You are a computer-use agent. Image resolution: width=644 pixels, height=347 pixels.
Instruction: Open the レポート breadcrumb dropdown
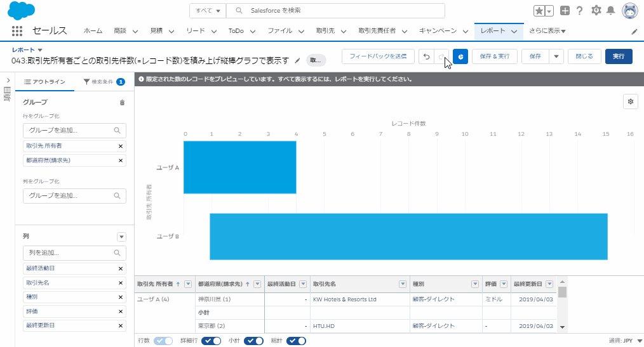(x=40, y=50)
